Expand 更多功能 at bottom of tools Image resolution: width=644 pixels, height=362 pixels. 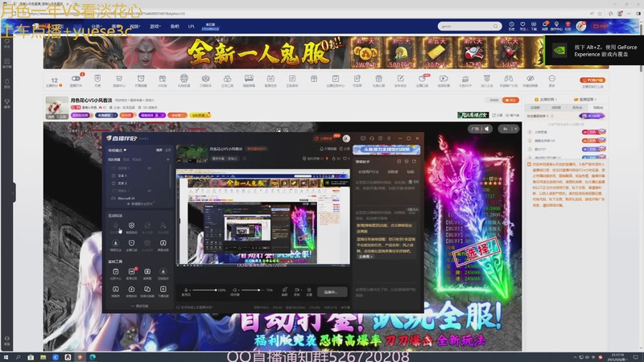pos(139,306)
